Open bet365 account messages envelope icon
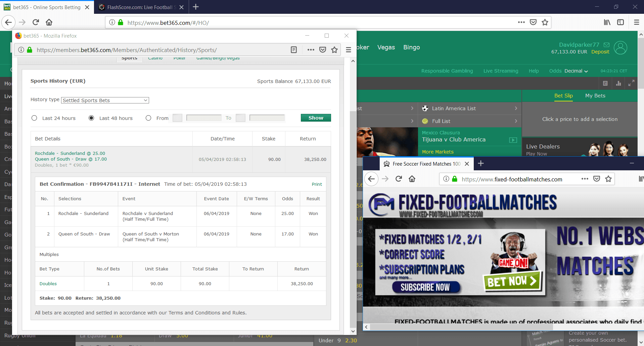 pos(606,45)
